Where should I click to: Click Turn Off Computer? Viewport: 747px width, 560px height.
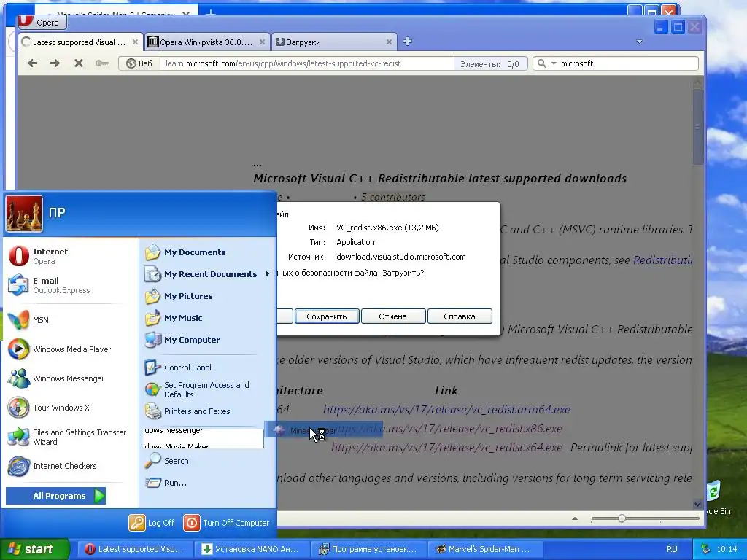click(227, 522)
